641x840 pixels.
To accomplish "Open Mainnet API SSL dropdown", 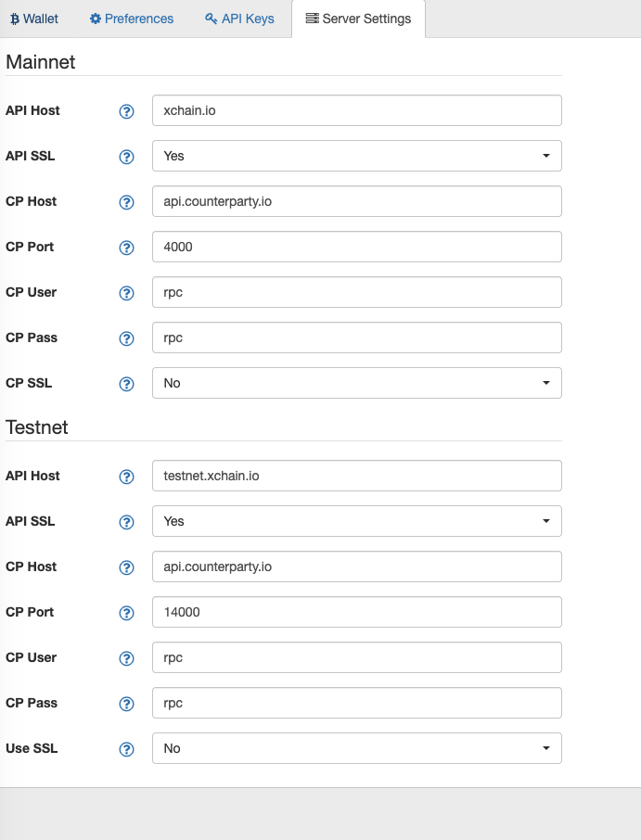I will (357, 156).
